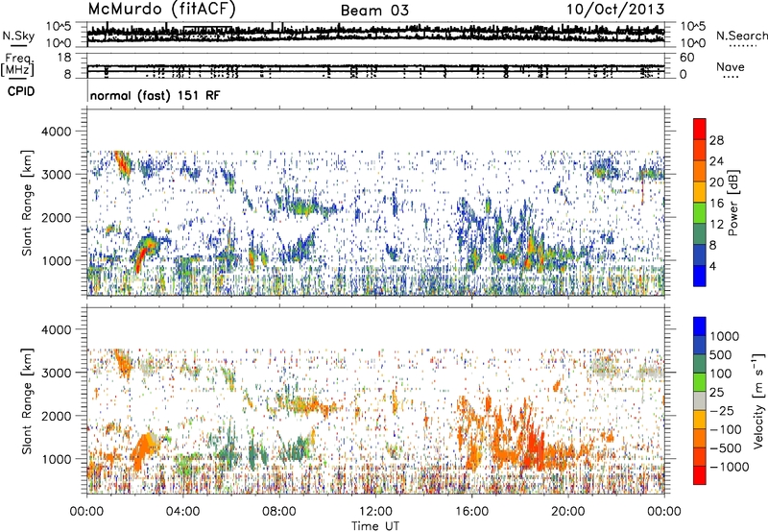Click the 28 tick on Power color bar
This screenshot has height=532, width=768.
[x=716, y=140]
